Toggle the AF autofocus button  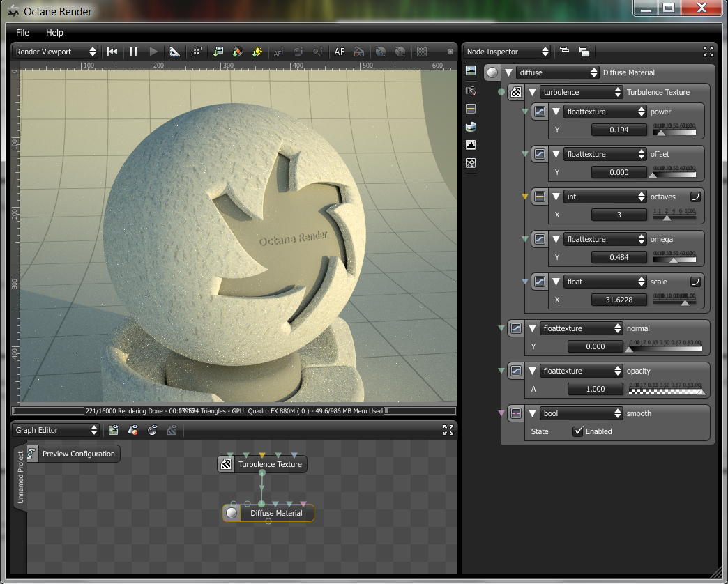click(x=340, y=52)
